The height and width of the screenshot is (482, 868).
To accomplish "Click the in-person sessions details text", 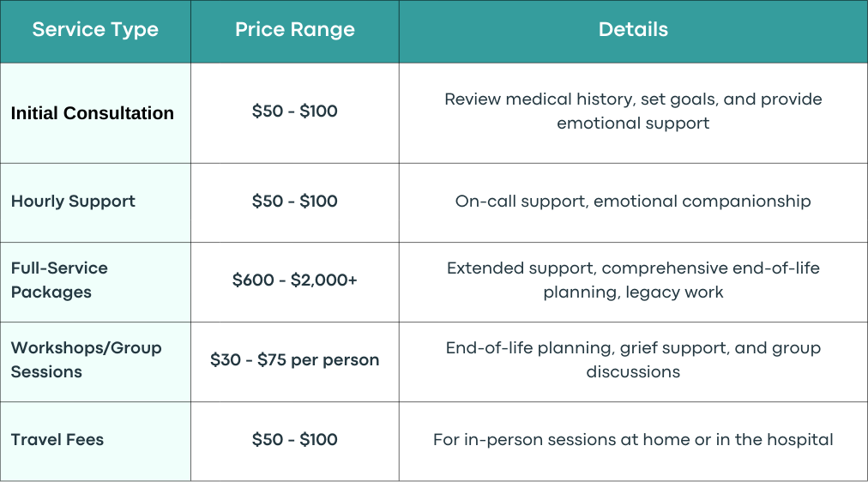I will tap(633, 439).
